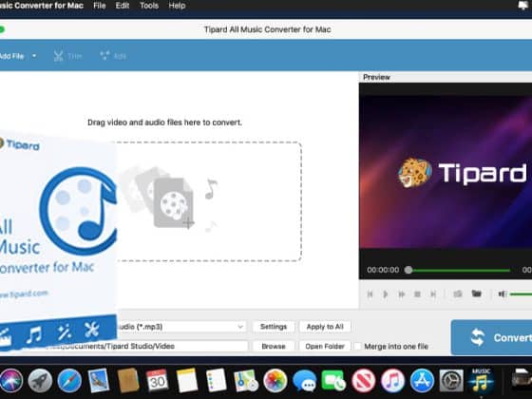The height and width of the screenshot is (399, 532).
Task: Open Photos from the dock
Action: [275, 380]
